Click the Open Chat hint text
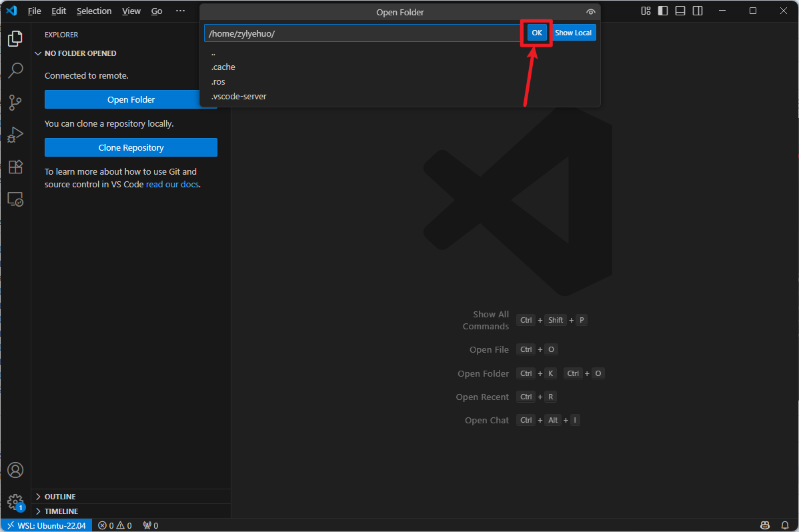Image resolution: width=799 pixels, height=532 pixels. point(487,421)
